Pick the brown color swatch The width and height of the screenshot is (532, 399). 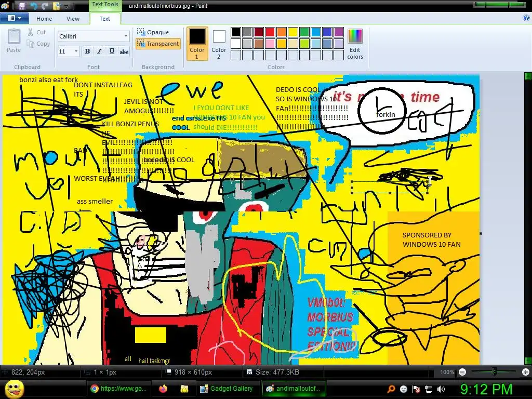[x=259, y=44]
